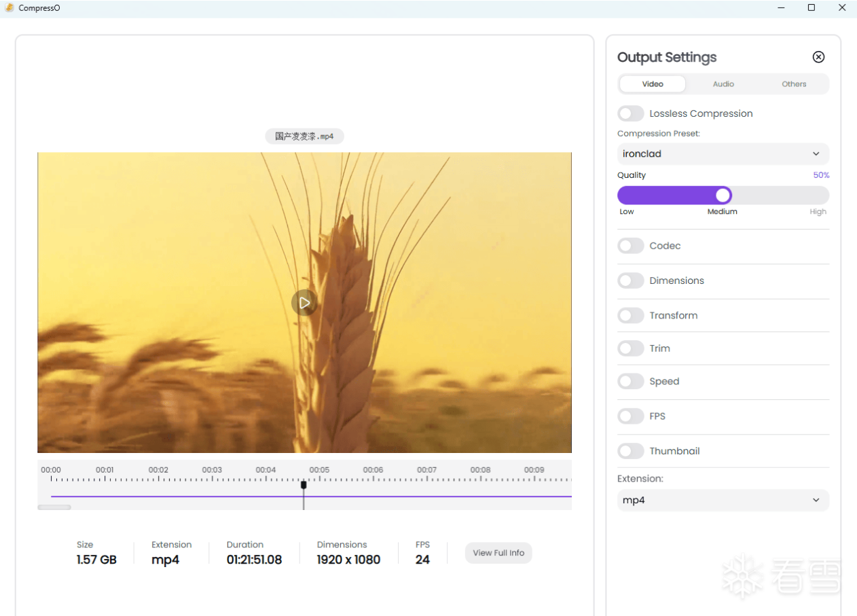Click the Low label under quality slider
The image size is (857, 616).
(627, 212)
